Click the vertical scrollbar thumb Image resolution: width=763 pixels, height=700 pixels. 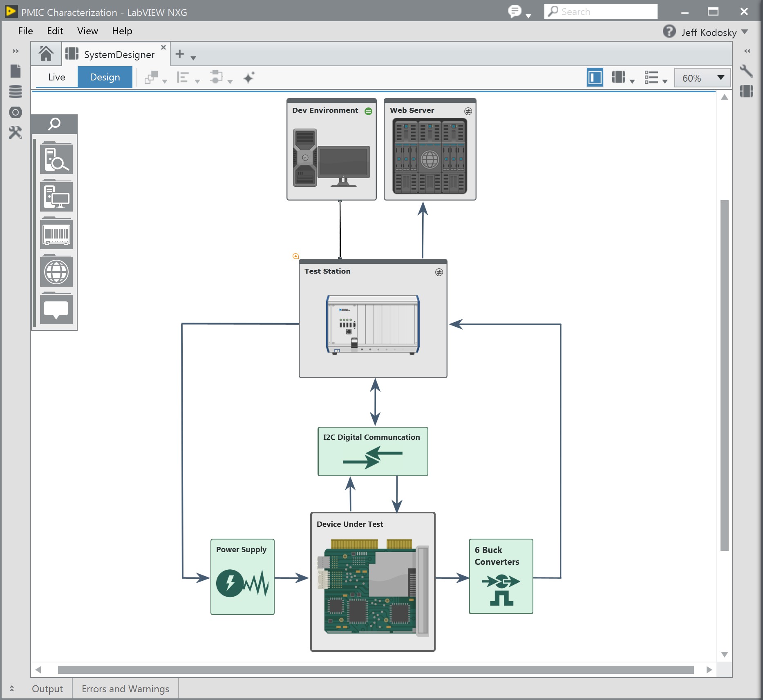(x=725, y=375)
